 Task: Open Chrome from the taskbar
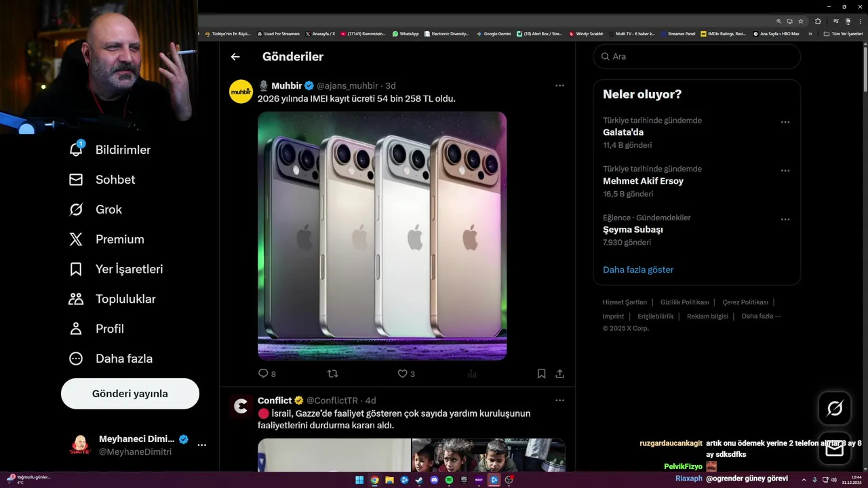coord(374,480)
